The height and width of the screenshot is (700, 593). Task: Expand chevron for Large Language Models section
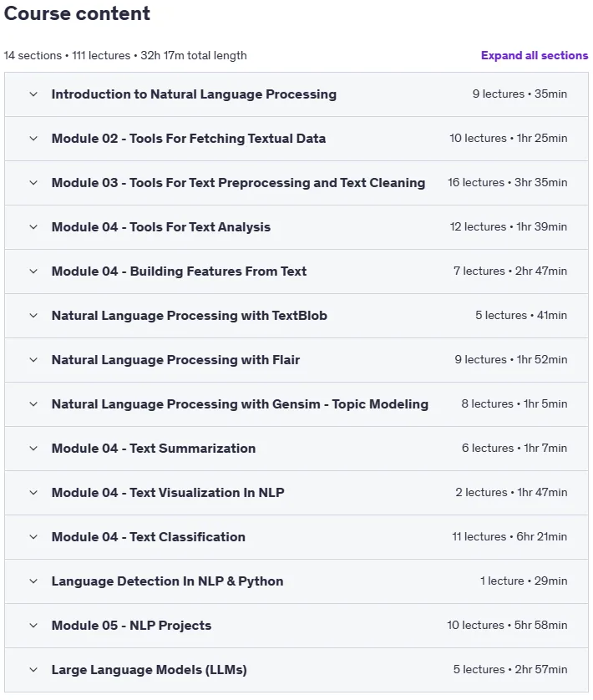tap(33, 670)
